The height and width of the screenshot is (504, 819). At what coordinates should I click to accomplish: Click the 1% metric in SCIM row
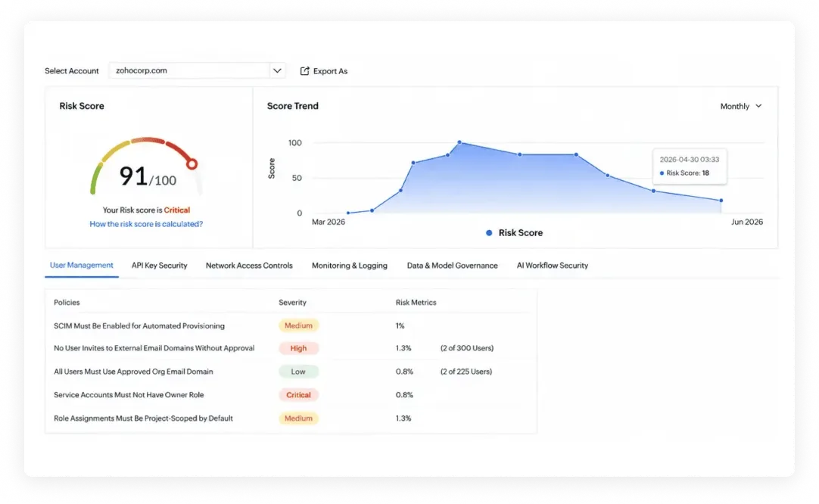pyautogui.click(x=400, y=326)
